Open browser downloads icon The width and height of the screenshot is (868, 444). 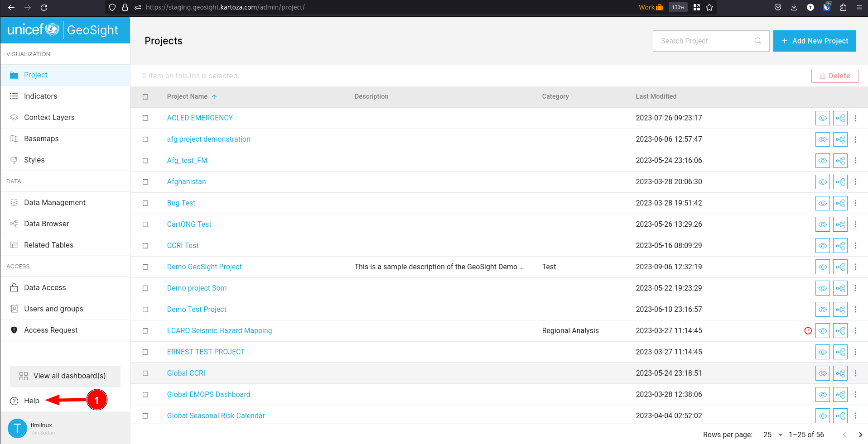click(x=794, y=7)
